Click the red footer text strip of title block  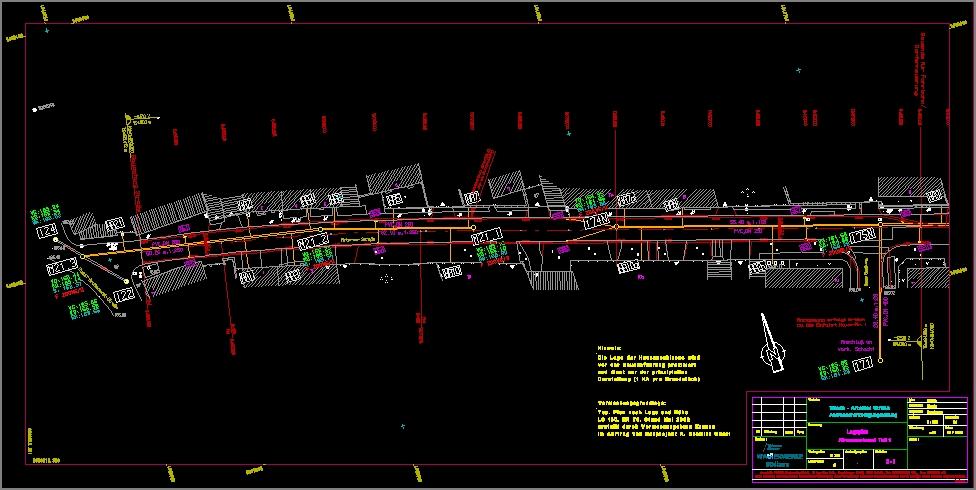tap(860, 472)
